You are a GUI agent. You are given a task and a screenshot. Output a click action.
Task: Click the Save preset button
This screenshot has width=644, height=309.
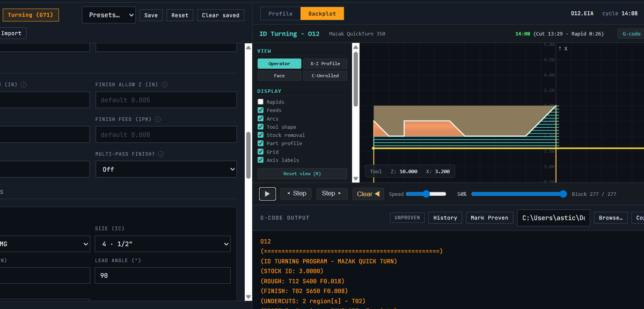click(151, 15)
